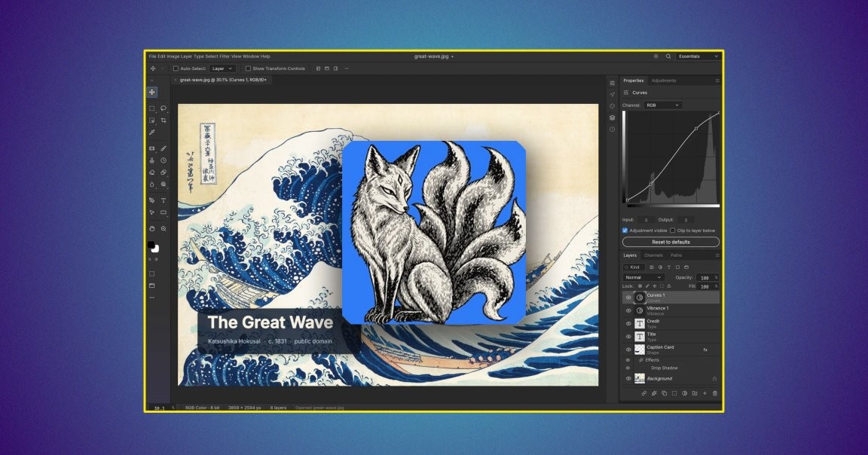Image resolution: width=868 pixels, height=455 pixels.
Task: Select the Zoom magnifier tool in toolbox
Action: pos(164,228)
